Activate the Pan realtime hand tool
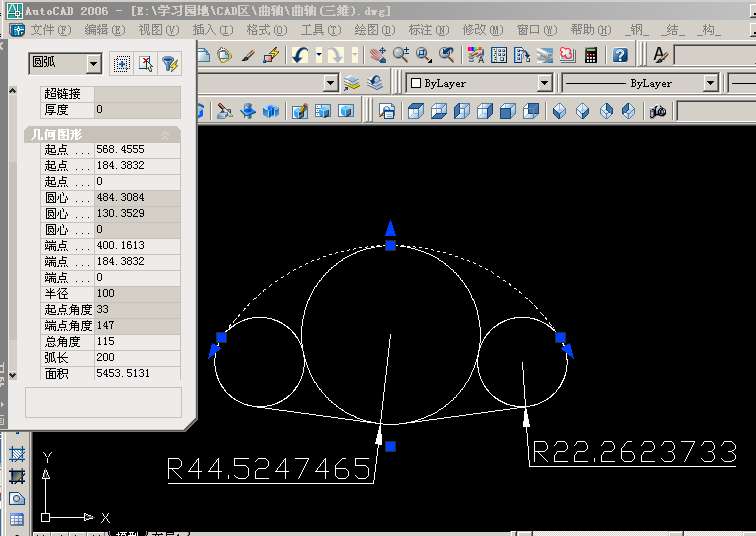This screenshot has width=756, height=536. 378,55
